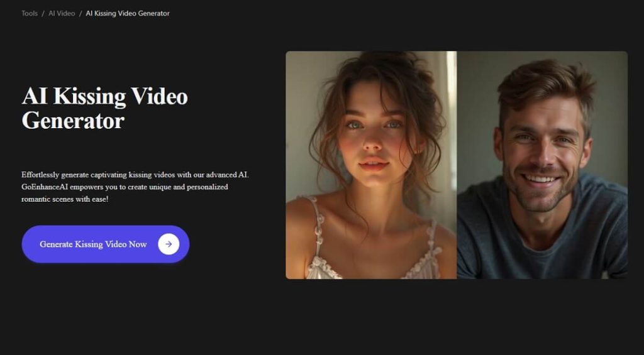
Task: Click the Tools breadcrumb link
Action: tap(30, 14)
